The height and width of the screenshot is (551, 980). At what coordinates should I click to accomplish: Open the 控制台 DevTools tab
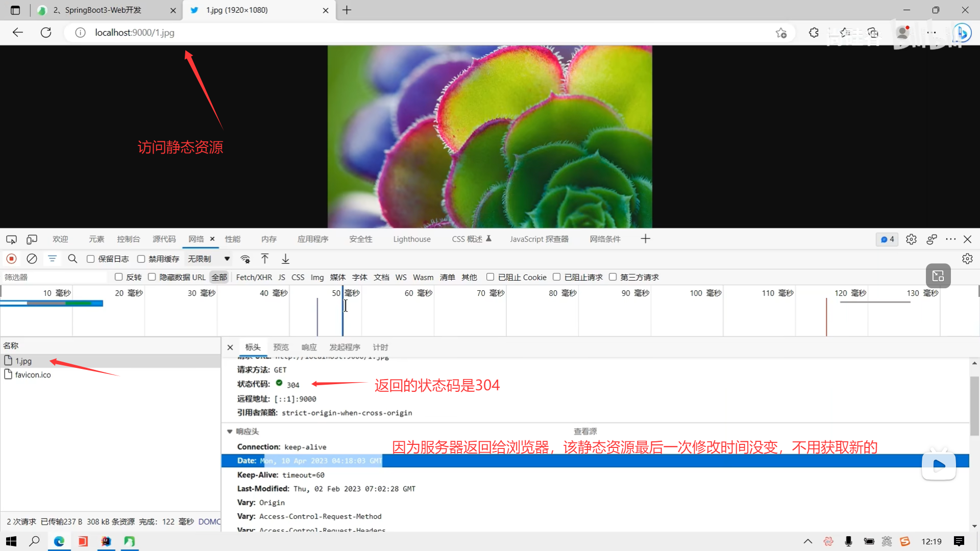click(x=128, y=239)
